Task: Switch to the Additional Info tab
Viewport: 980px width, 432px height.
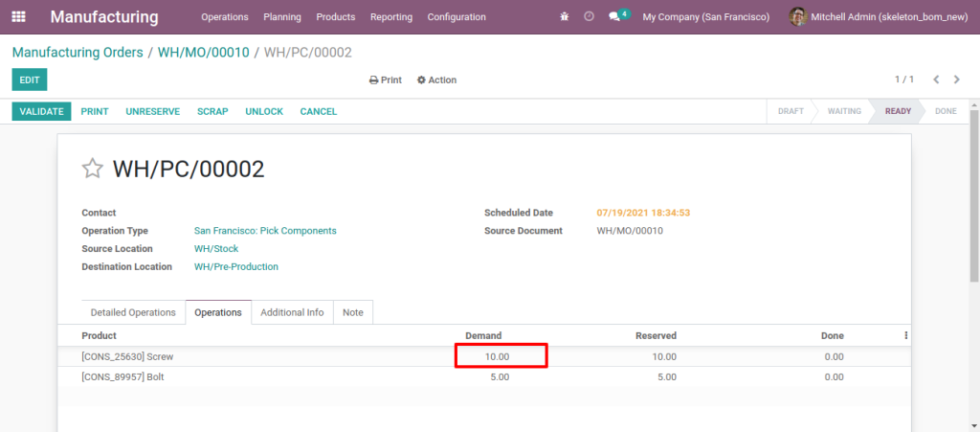Action: click(x=292, y=312)
